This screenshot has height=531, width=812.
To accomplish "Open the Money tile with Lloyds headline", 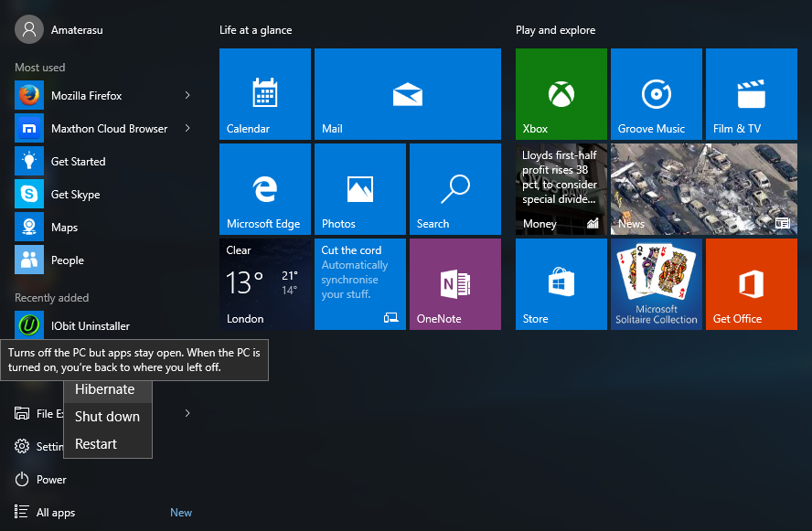I will (561, 189).
